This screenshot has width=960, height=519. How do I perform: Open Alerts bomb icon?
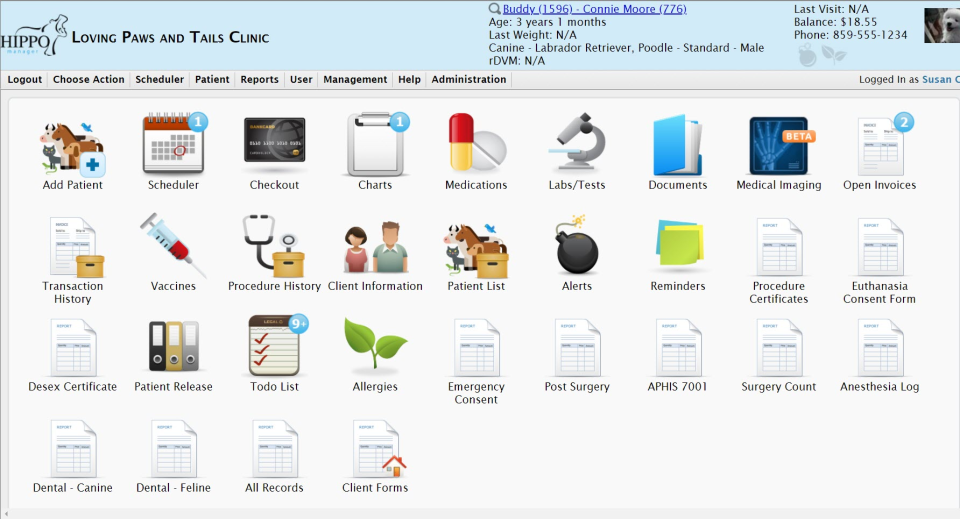(577, 245)
